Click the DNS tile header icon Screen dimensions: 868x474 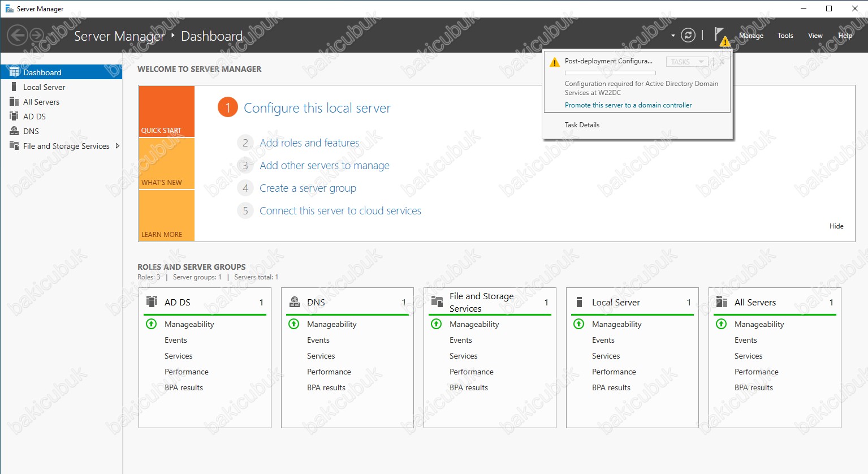294,301
